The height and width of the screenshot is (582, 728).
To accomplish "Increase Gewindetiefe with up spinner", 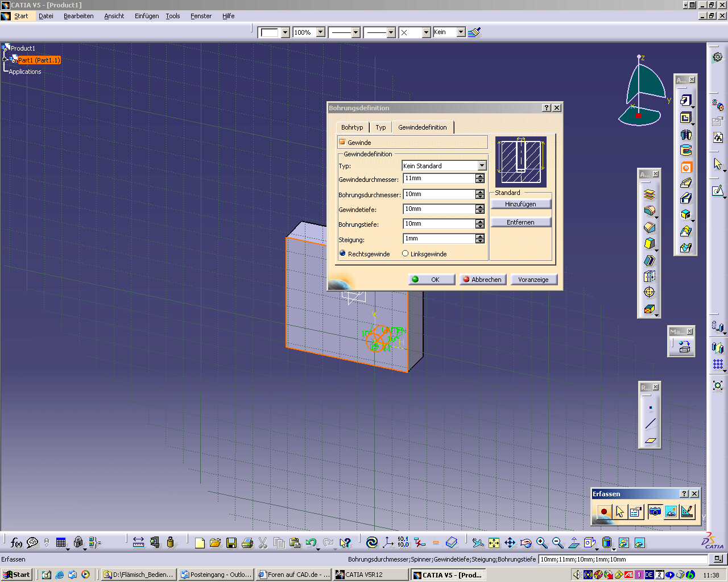I will (x=480, y=206).
